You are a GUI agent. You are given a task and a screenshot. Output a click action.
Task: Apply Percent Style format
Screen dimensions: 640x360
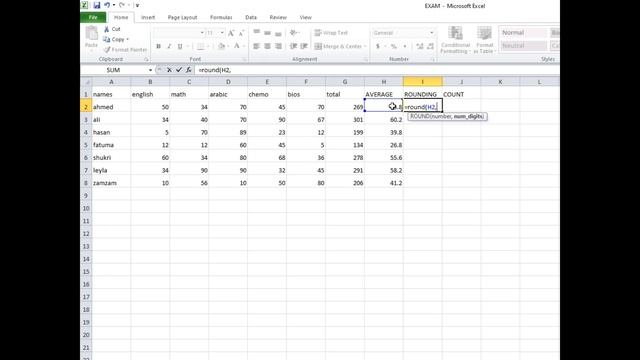click(x=394, y=47)
